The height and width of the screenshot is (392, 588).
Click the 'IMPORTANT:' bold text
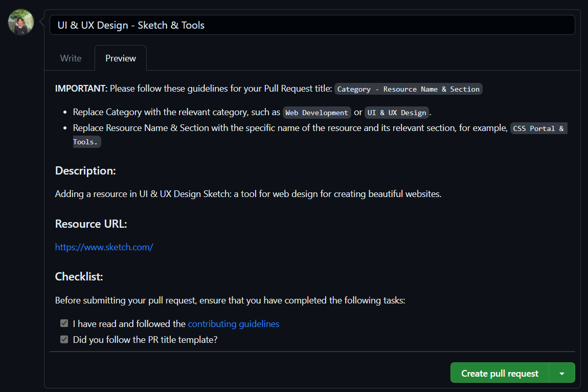(x=81, y=88)
